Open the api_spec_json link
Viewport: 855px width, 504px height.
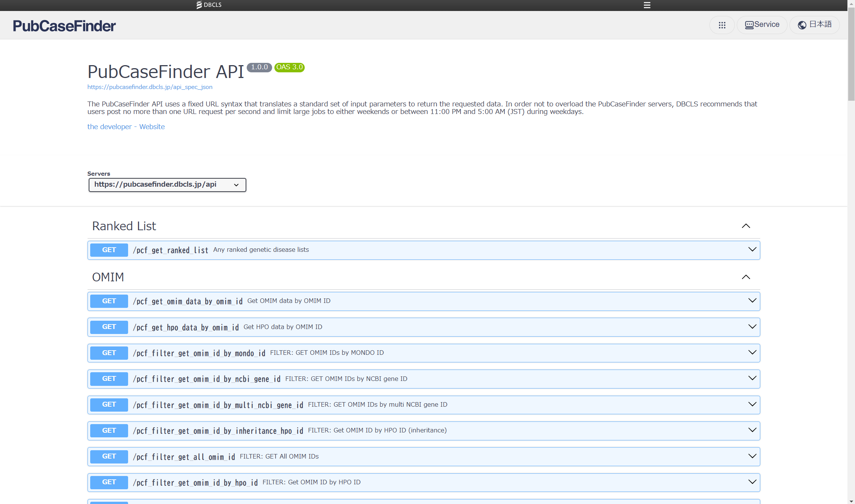tap(150, 87)
